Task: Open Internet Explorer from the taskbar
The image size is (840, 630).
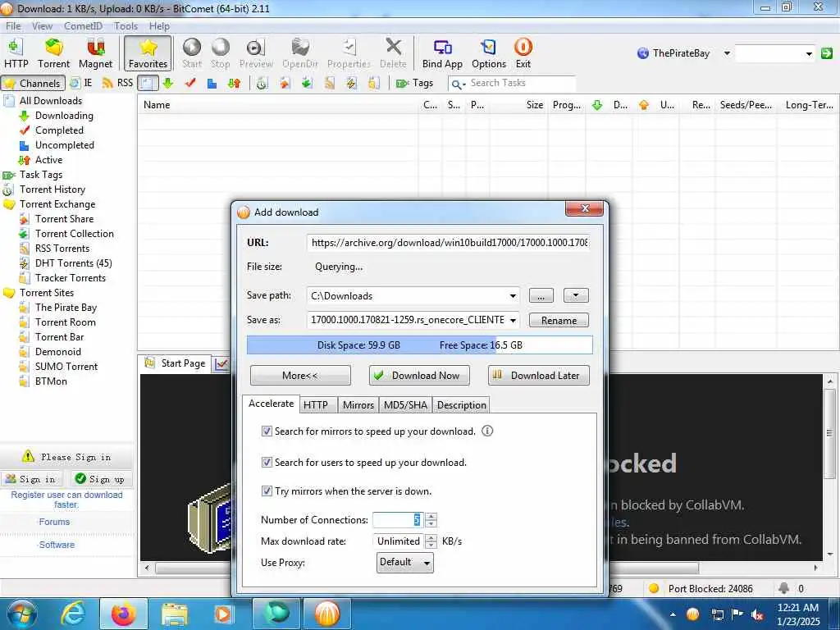Action: [x=73, y=614]
